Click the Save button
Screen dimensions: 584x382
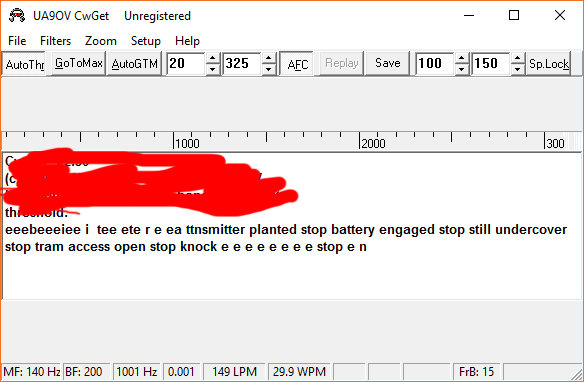click(x=387, y=64)
